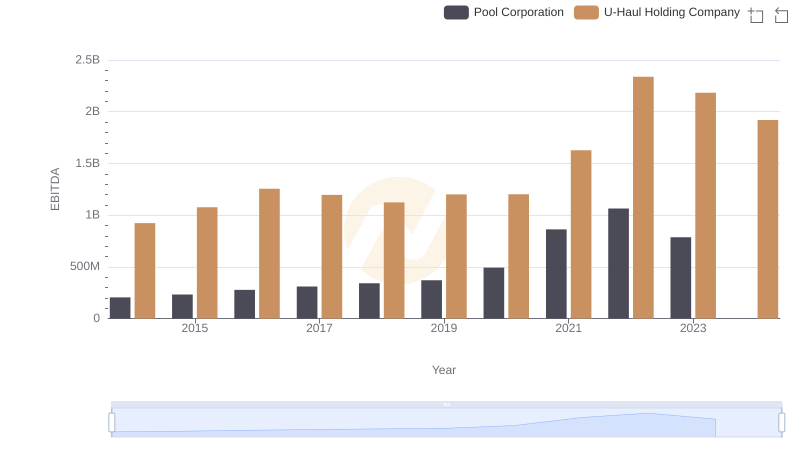The height and width of the screenshot is (461, 800).
Task: Click the 1B y-axis label
Action: pos(92,215)
